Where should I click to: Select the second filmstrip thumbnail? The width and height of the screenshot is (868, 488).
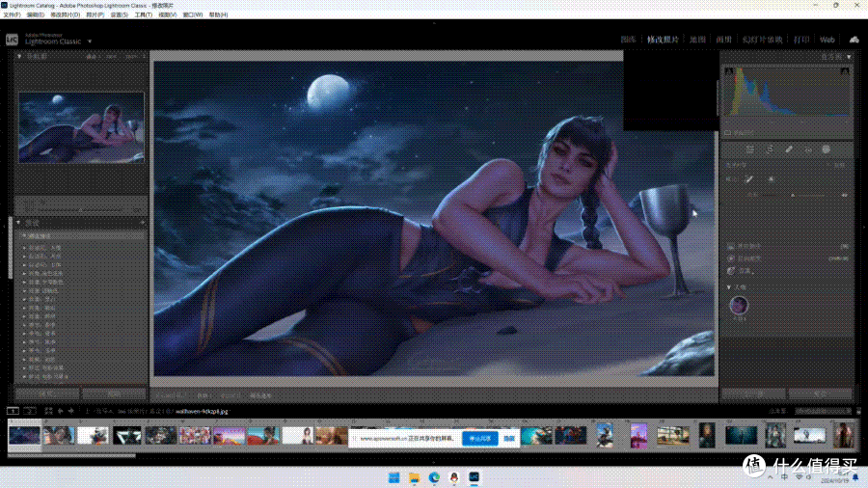coord(59,435)
